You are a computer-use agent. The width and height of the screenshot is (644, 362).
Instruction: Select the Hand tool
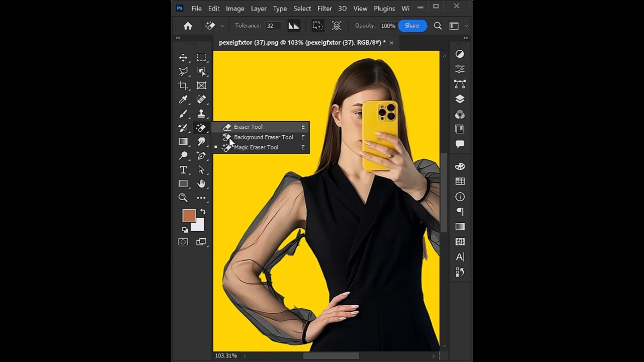[201, 184]
